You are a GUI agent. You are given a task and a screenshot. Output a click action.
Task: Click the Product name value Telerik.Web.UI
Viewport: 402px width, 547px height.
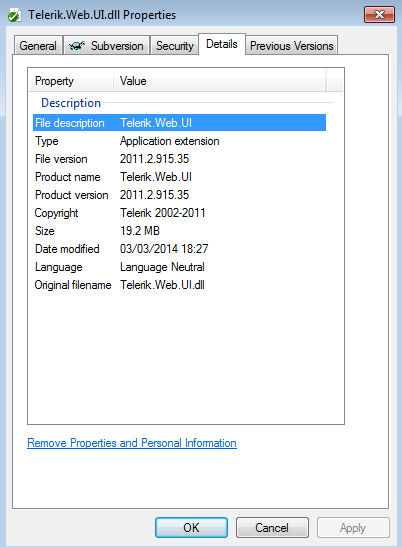coord(156,177)
